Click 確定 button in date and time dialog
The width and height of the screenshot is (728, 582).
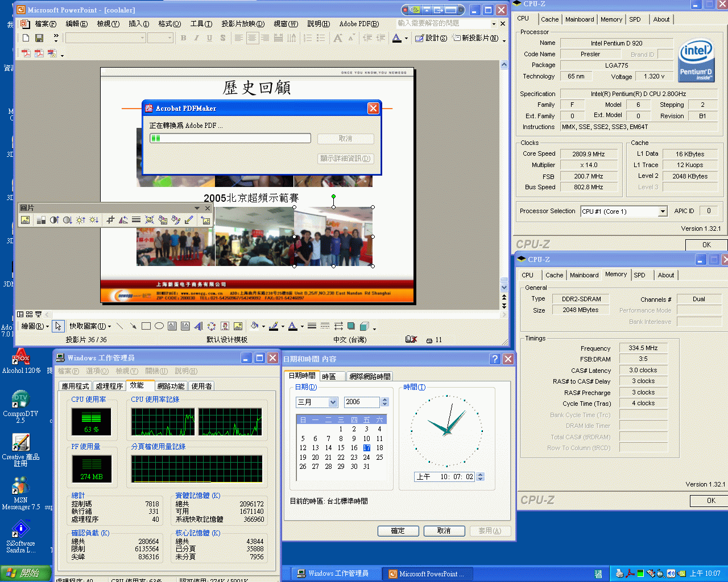398,531
